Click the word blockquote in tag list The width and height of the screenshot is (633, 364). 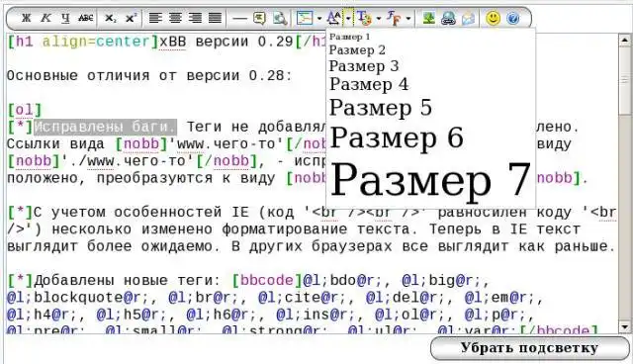click(78, 298)
